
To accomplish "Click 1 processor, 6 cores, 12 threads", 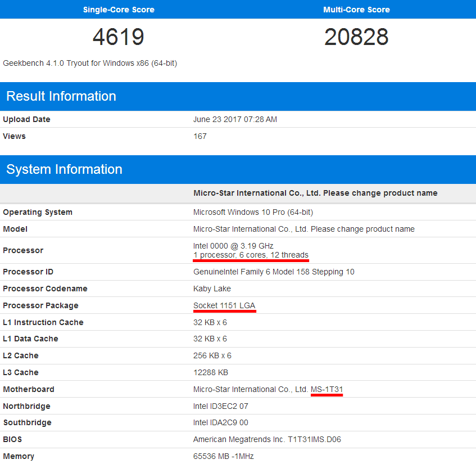I will point(251,255).
